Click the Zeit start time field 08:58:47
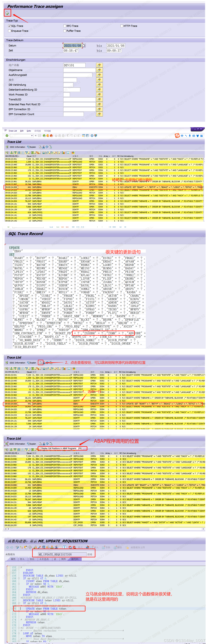The height and width of the screenshot is (644, 206). [71, 50]
